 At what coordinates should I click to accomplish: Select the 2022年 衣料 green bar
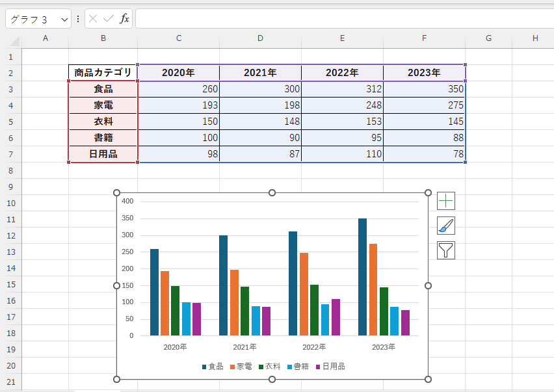pyautogui.click(x=314, y=310)
